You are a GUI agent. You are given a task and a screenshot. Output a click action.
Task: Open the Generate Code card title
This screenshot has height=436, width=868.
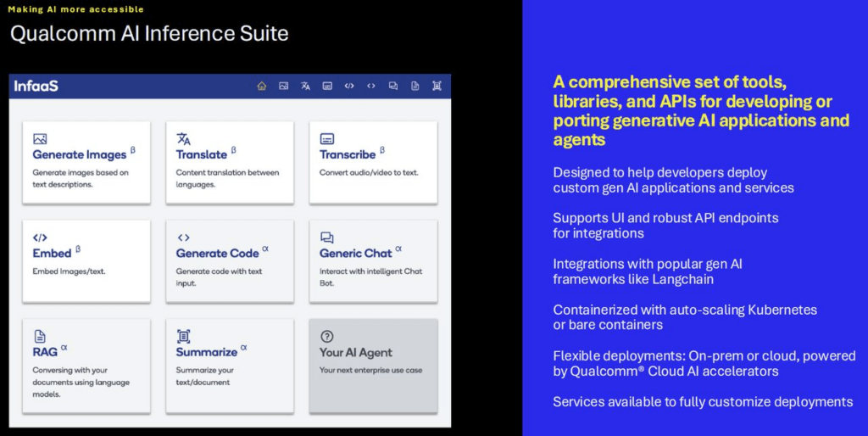[218, 253]
